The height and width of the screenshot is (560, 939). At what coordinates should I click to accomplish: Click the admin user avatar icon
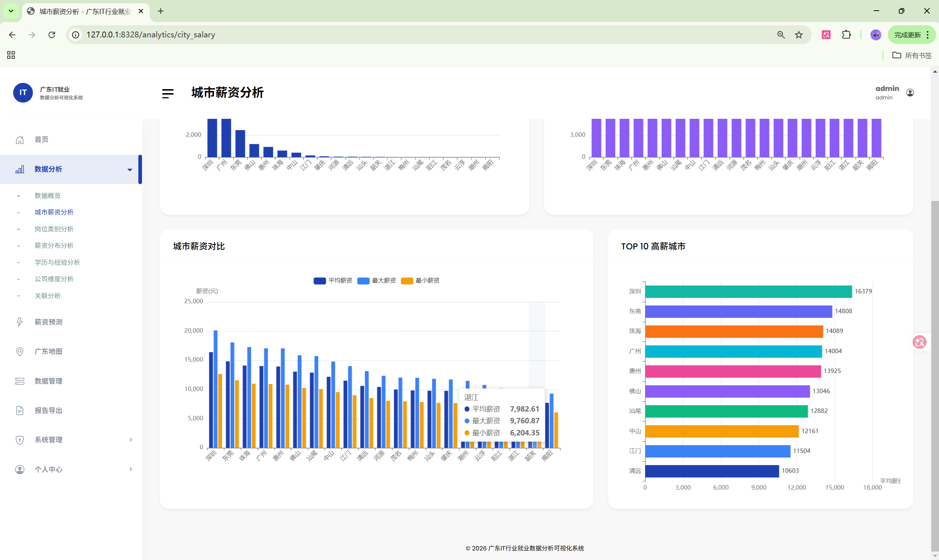coord(910,93)
